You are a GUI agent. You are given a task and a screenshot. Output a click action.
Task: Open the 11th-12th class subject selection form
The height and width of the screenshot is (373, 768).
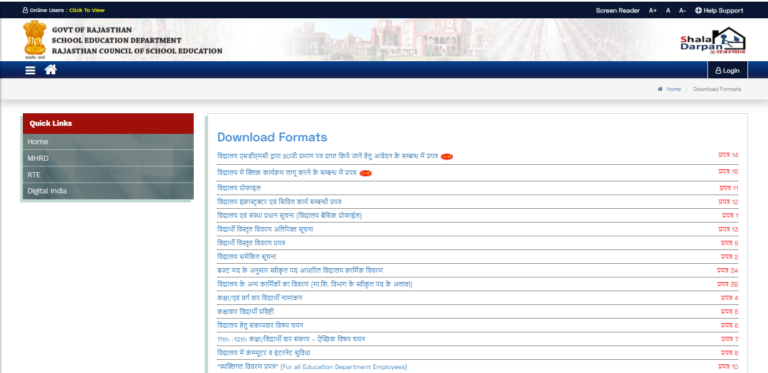click(291, 339)
